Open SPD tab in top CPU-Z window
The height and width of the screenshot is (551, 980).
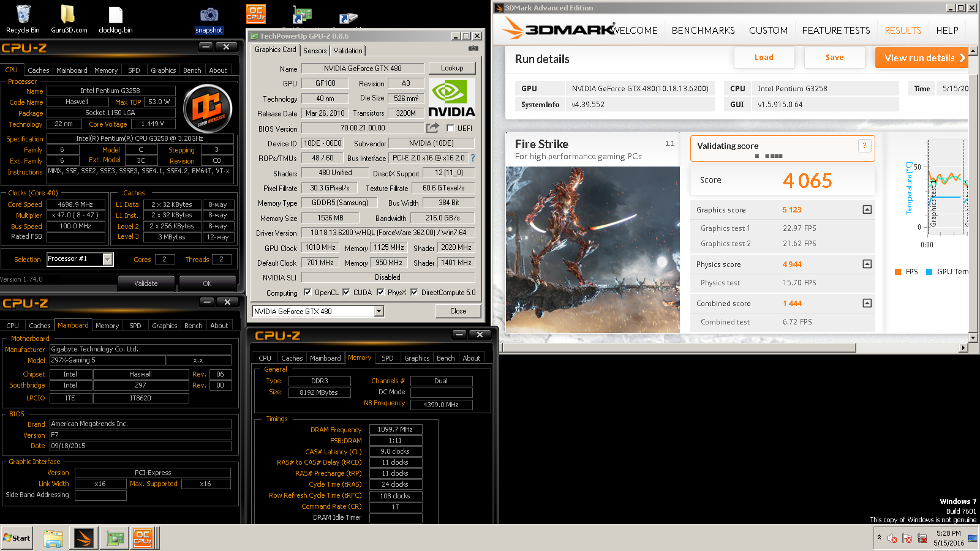(134, 70)
